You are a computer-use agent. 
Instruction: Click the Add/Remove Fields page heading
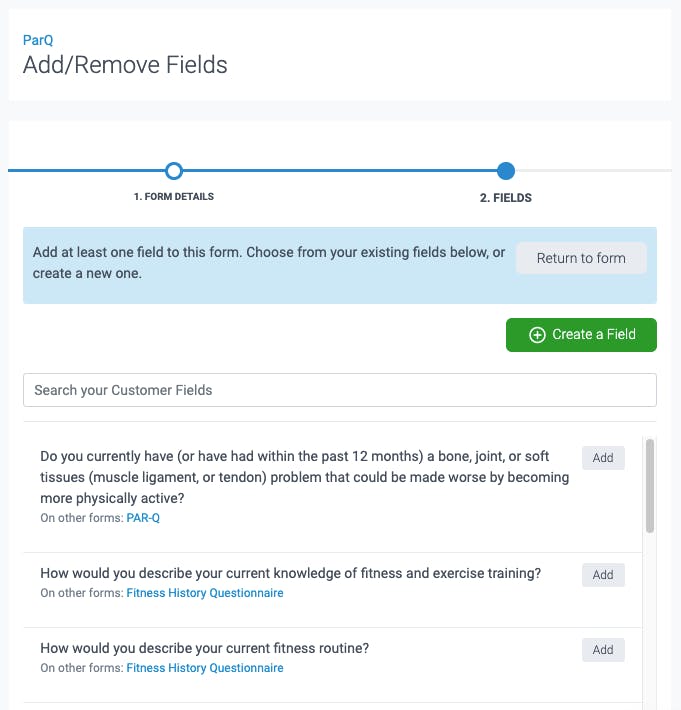pyautogui.click(x=125, y=64)
